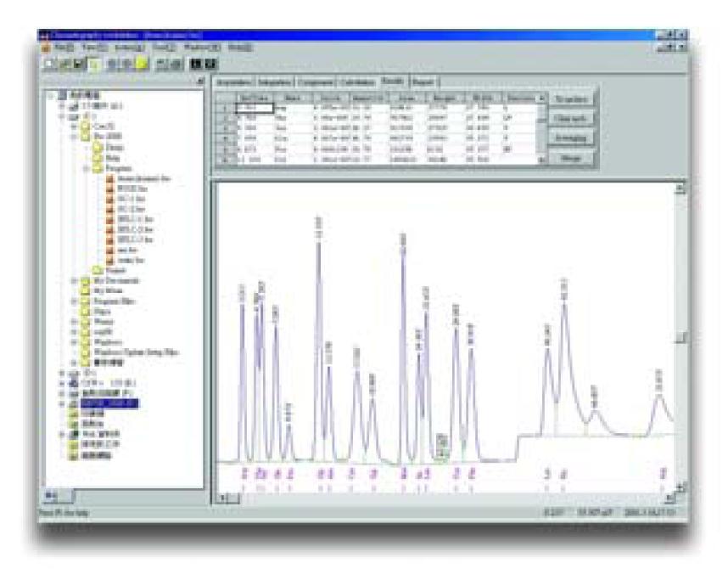Image resolution: width=728 pixels, height=580 pixels.
Task: Select the Windows folder in tree
Action: click(x=108, y=342)
